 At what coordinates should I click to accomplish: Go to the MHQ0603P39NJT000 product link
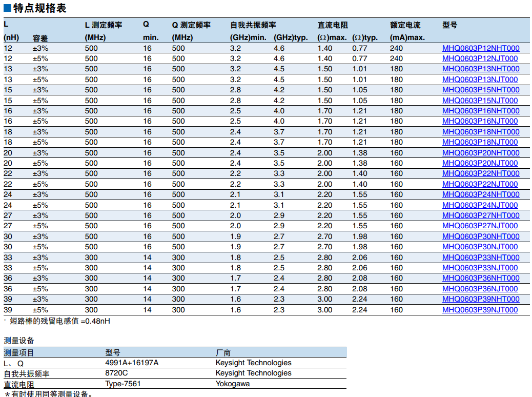480,310
